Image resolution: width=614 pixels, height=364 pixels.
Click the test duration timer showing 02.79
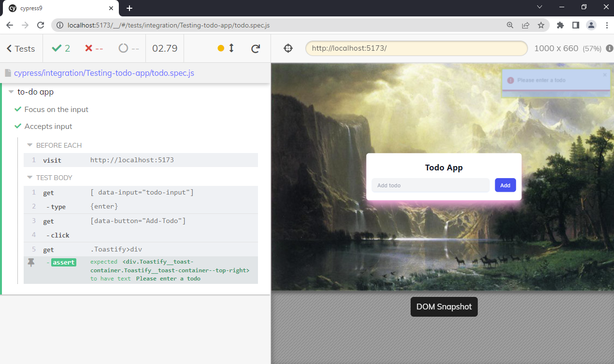coord(164,48)
